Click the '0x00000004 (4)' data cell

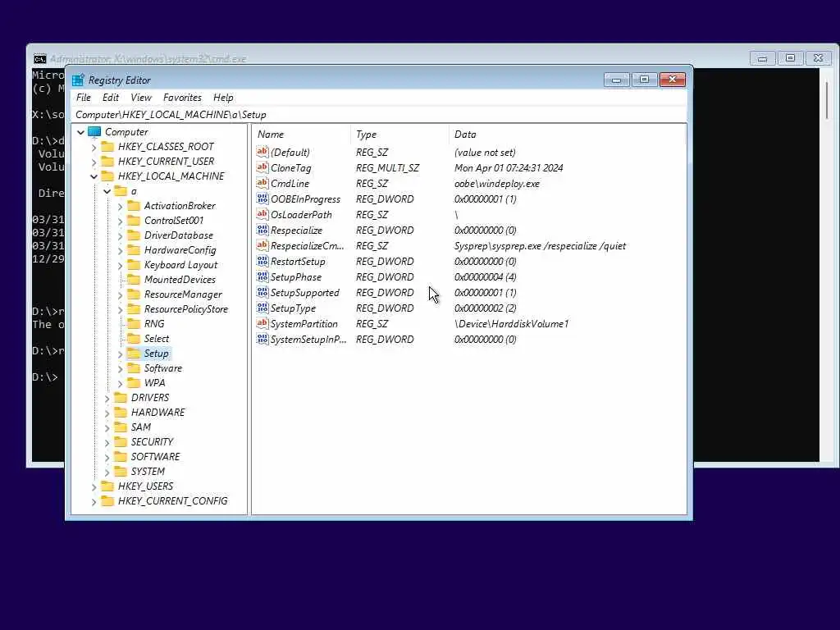pyautogui.click(x=486, y=277)
